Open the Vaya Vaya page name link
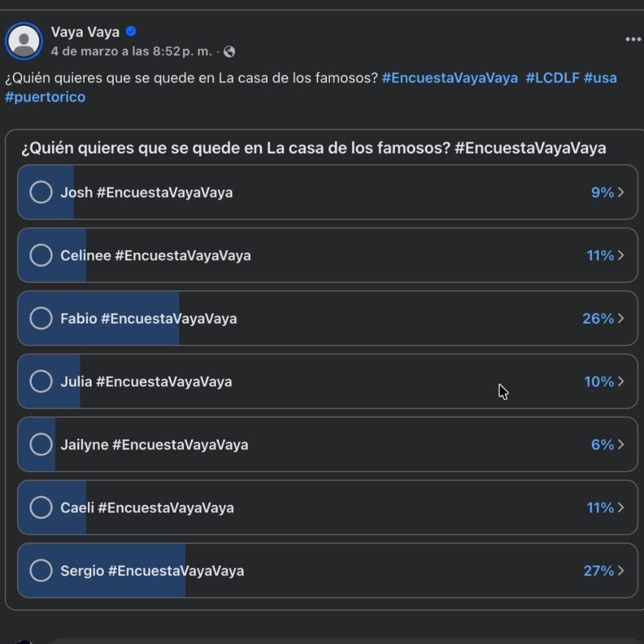644x644 pixels. pyautogui.click(x=85, y=32)
